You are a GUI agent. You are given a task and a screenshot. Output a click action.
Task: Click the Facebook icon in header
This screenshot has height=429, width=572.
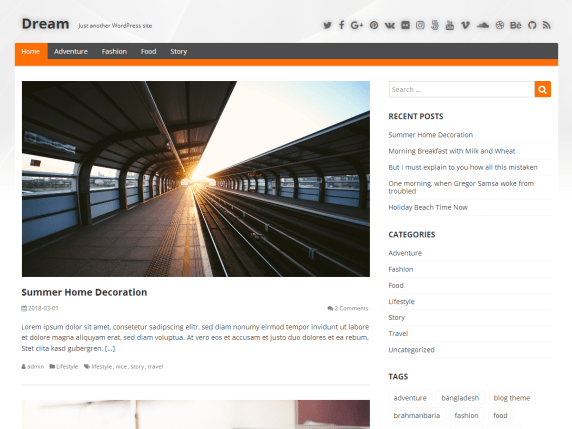coord(341,25)
